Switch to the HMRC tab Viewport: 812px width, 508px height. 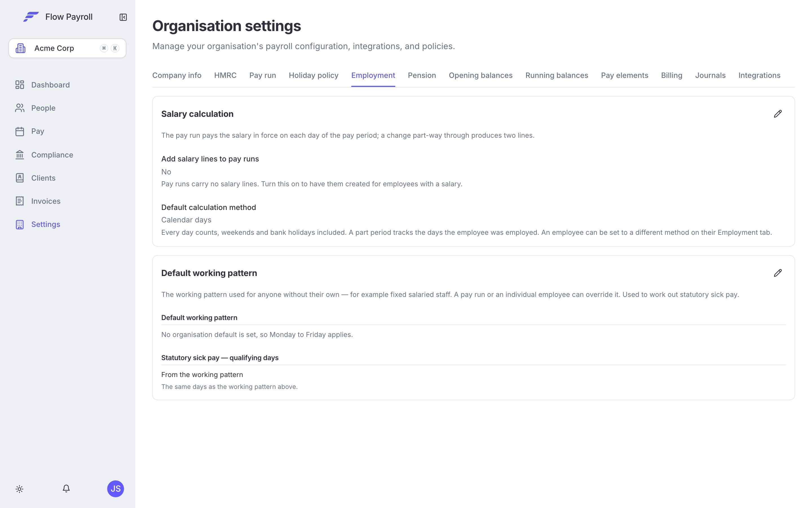pos(225,75)
